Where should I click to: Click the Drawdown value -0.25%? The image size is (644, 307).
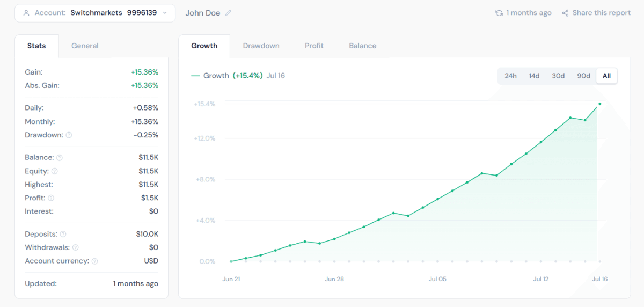point(146,135)
